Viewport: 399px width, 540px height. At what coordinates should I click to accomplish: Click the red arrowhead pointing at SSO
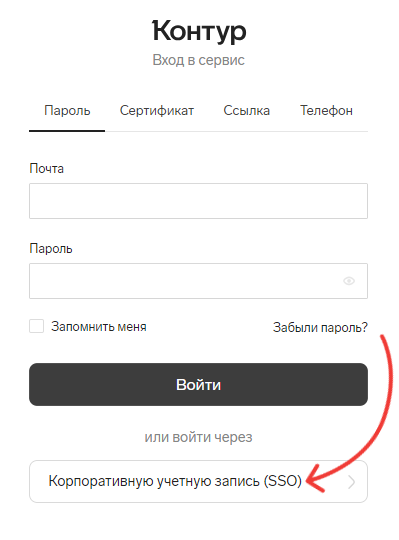pyautogui.click(x=315, y=479)
